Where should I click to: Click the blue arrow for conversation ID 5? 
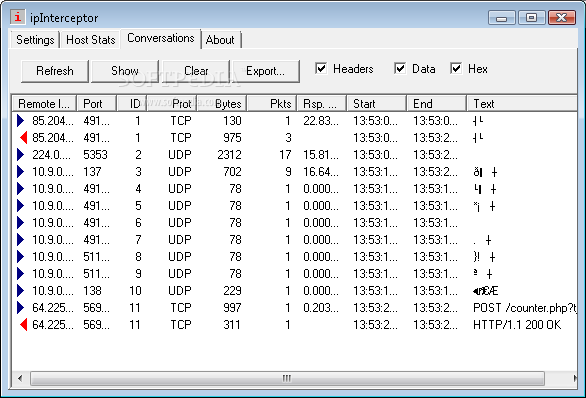(x=21, y=206)
